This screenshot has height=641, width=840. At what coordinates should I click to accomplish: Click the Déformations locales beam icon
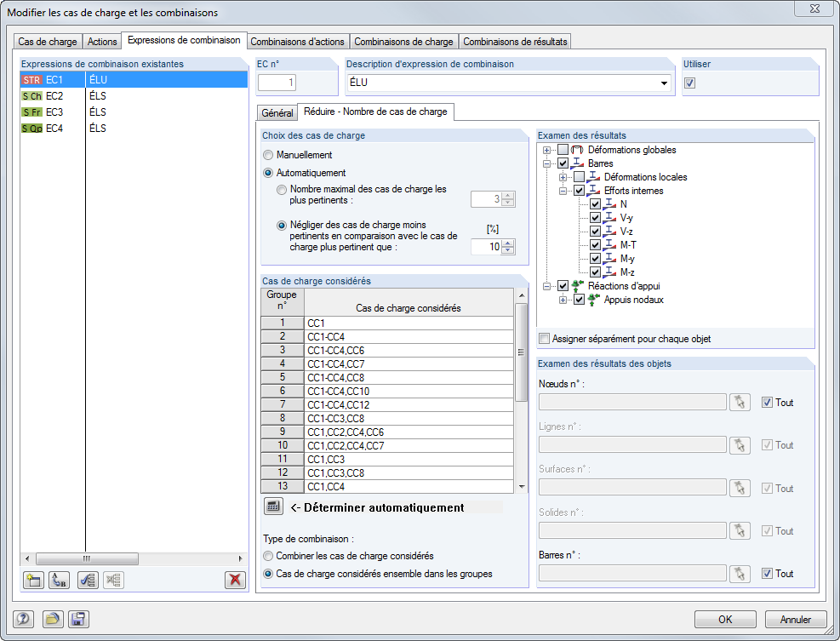(x=593, y=177)
